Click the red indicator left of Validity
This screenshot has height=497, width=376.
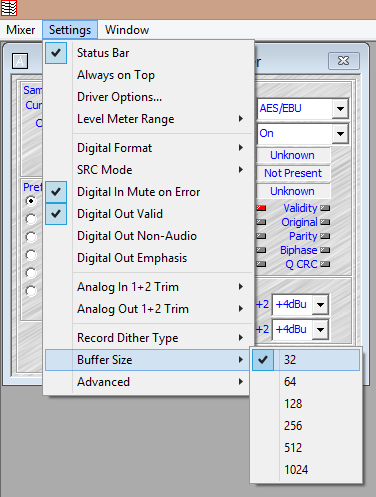(x=261, y=208)
